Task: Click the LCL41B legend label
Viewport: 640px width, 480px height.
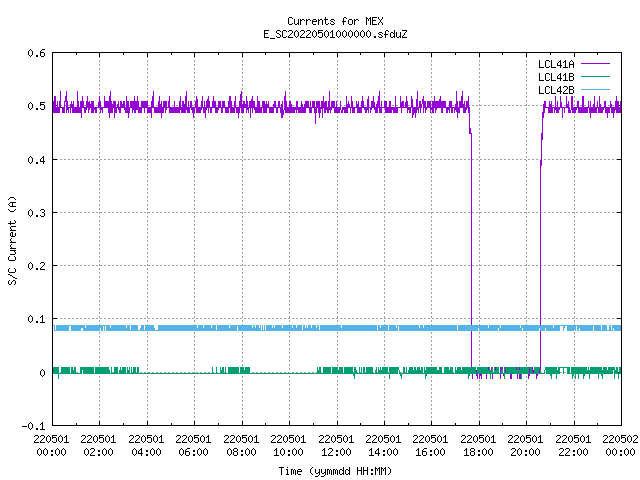Action: (556, 77)
